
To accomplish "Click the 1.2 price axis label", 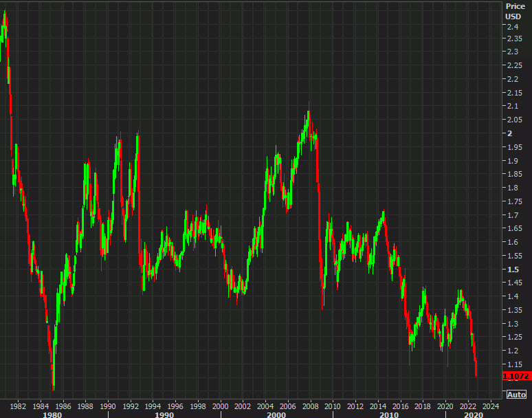I will (513, 351).
